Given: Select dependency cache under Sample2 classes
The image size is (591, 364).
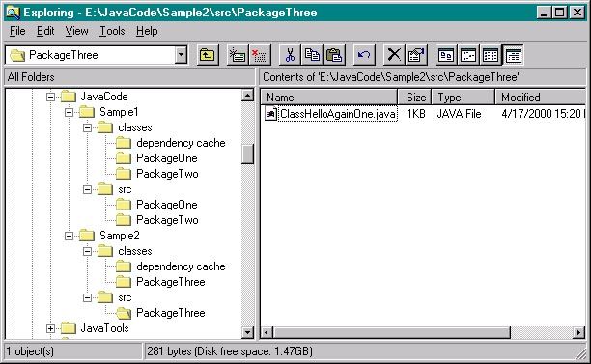Looking at the screenshot, I should [181, 266].
